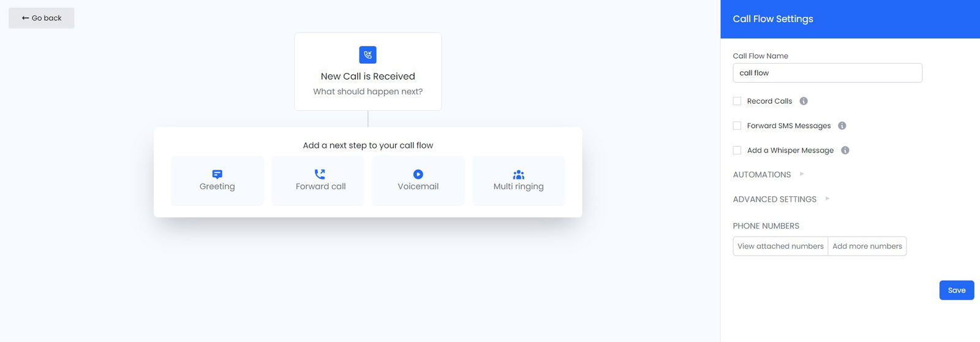980x342 pixels.
Task: Expand the Advanced Settings section arrow
Action: (827, 199)
